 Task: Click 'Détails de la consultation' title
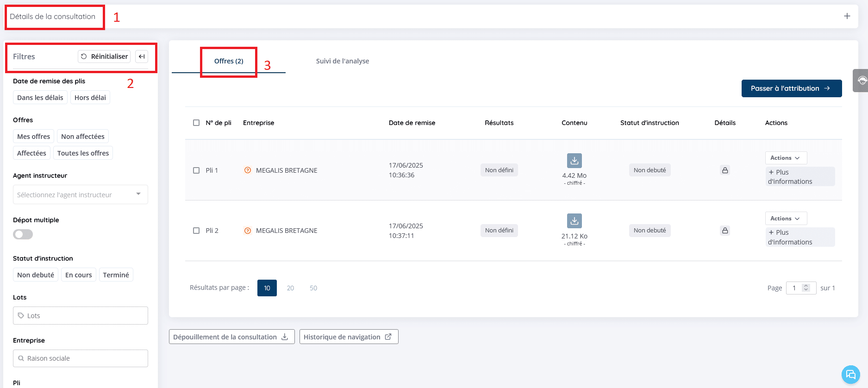(x=52, y=17)
